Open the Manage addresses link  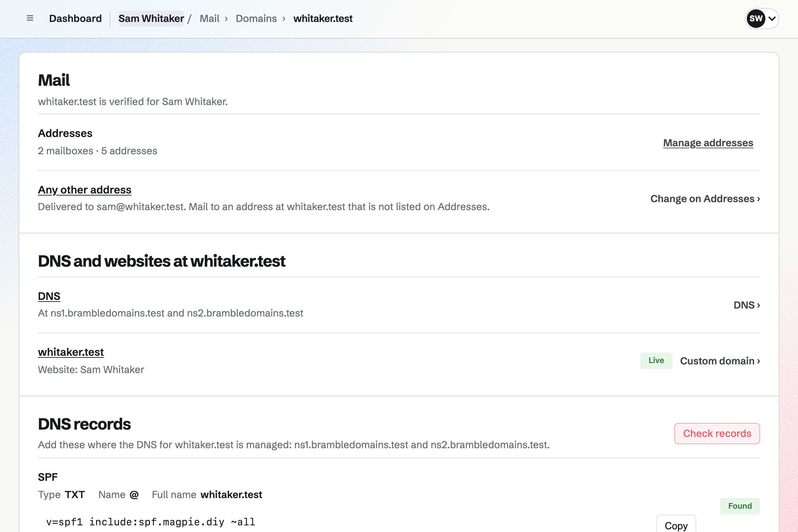coord(708,143)
